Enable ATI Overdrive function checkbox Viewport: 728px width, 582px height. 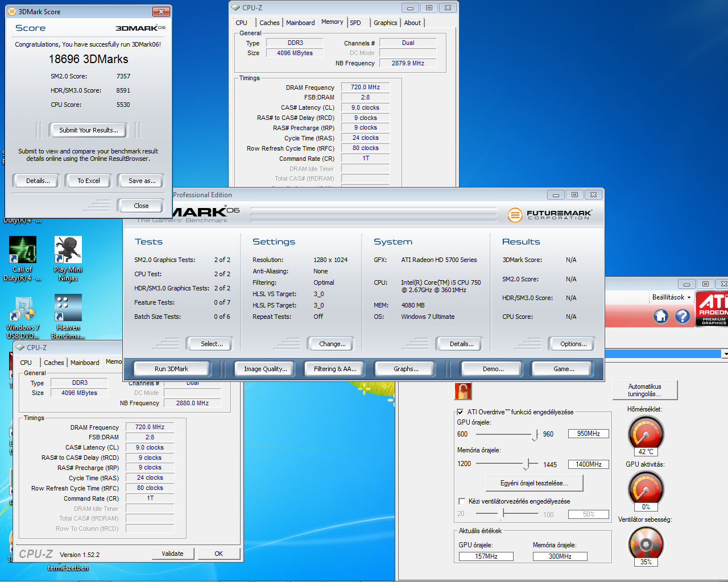460,412
